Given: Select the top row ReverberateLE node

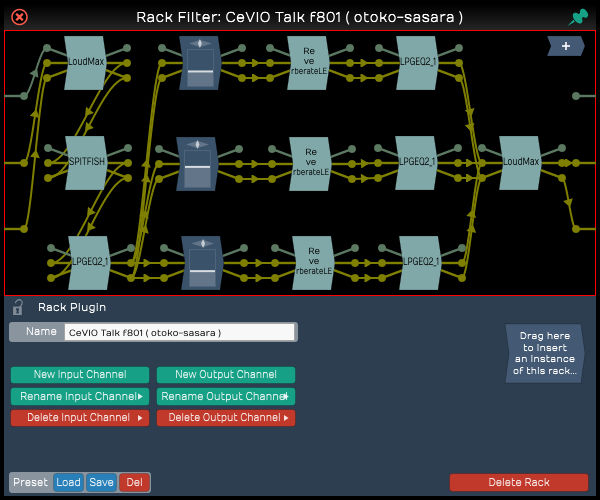Looking at the screenshot, I should pyautogui.click(x=308, y=63).
